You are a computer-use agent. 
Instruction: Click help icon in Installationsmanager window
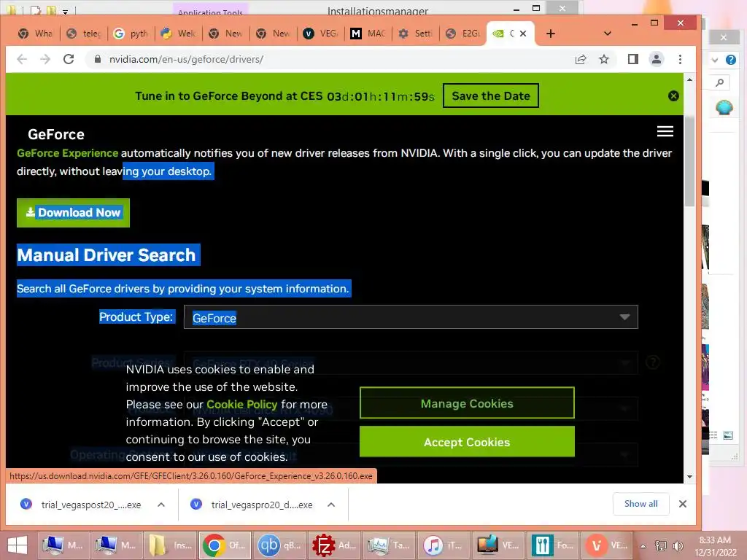point(731,60)
